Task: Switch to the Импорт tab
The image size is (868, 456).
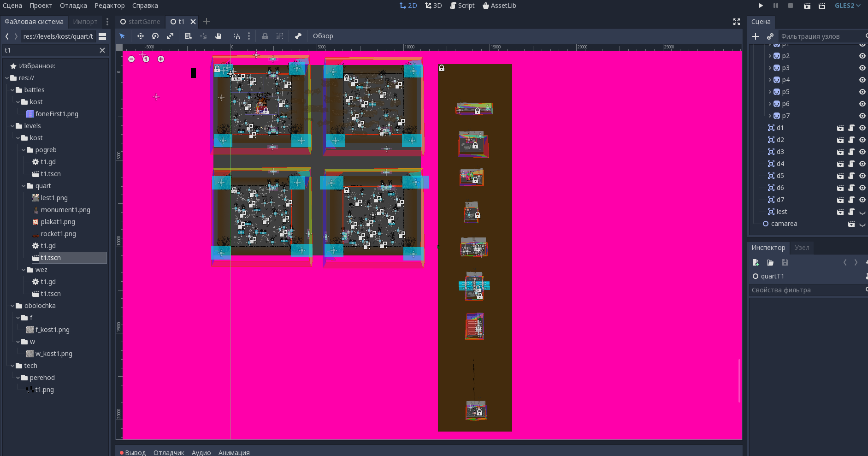Action: (85, 22)
